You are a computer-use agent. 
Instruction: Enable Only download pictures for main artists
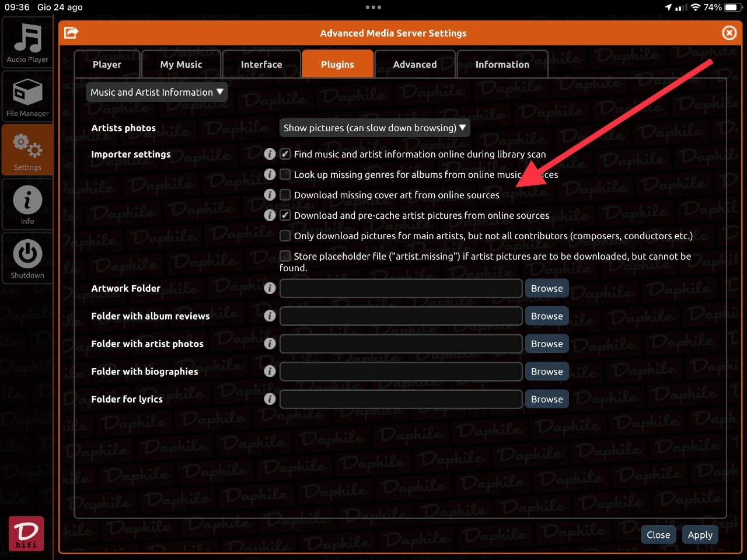(285, 236)
